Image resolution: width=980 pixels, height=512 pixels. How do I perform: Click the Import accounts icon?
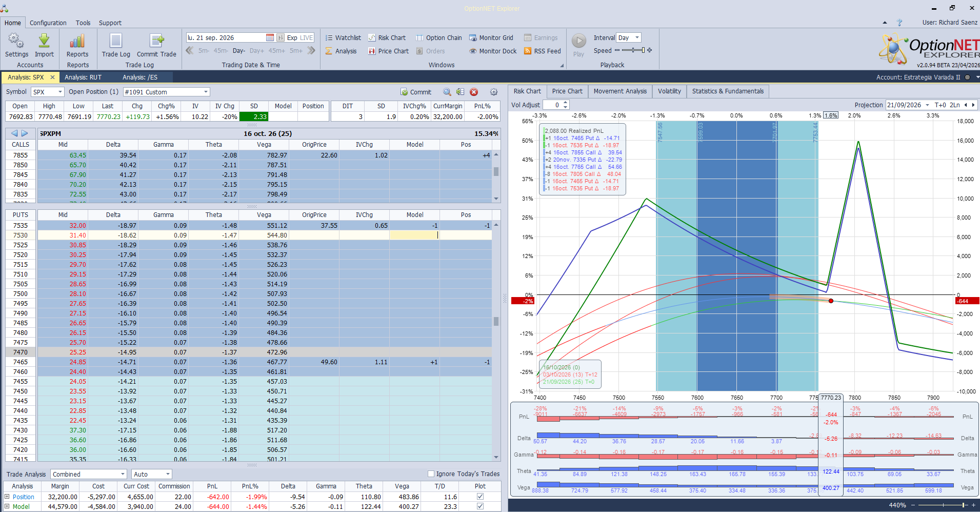(x=44, y=45)
